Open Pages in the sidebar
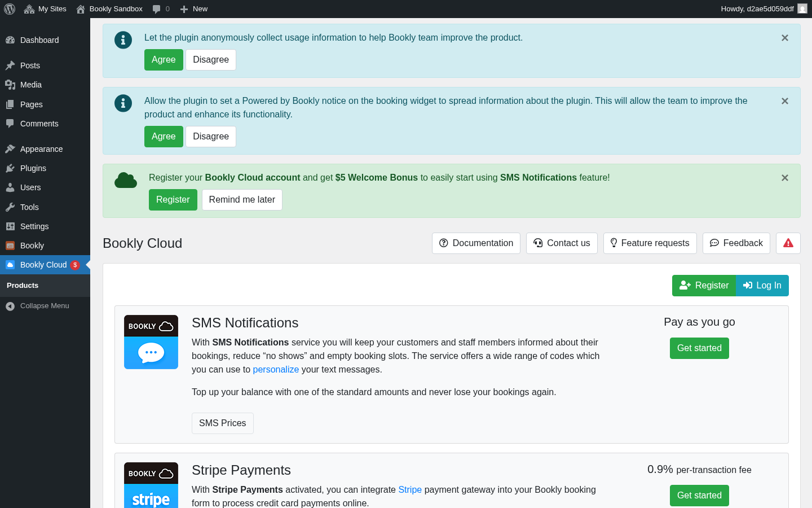The width and height of the screenshot is (812, 508). 45,104
